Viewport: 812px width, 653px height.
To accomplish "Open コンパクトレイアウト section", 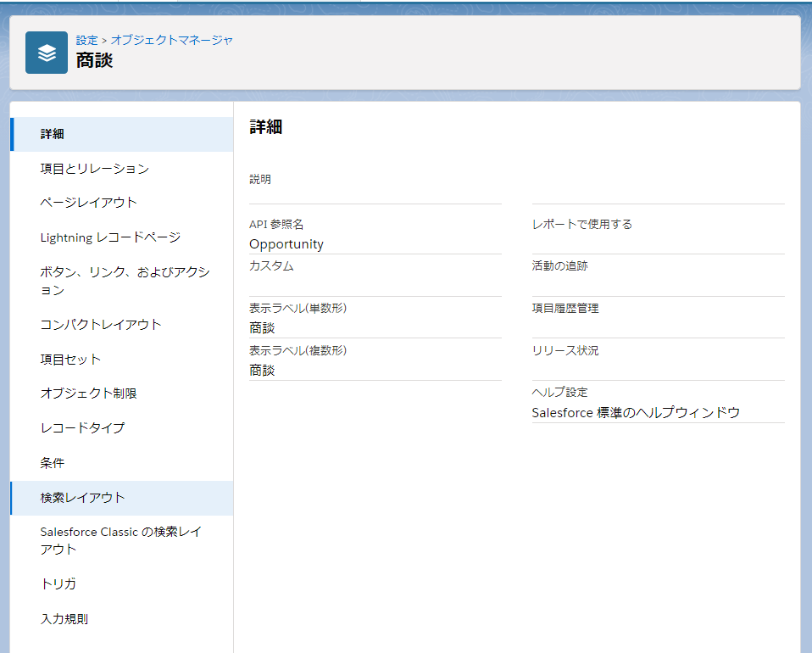I will (x=122, y=325).
